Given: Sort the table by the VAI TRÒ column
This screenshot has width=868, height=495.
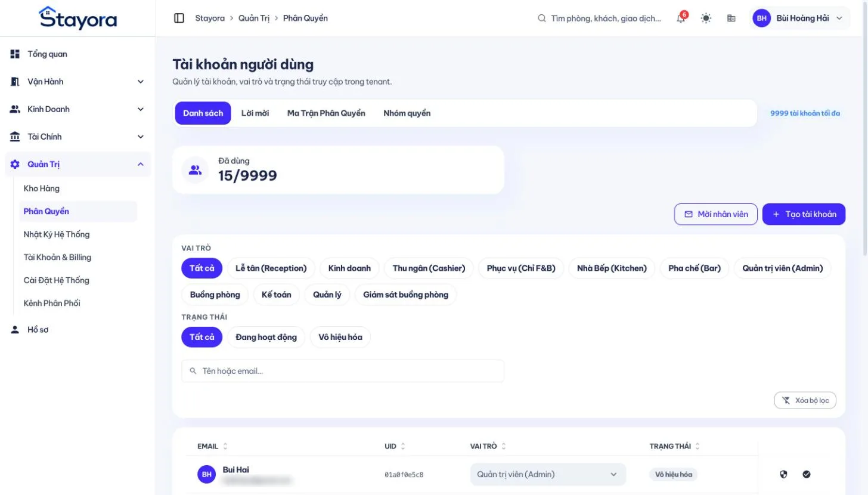Looking at the screenshot, I should click(x=488, y=446).
